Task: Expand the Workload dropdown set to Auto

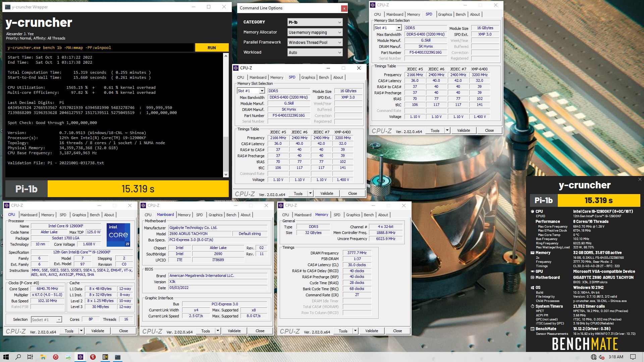Action: click(x=315, y=53)
